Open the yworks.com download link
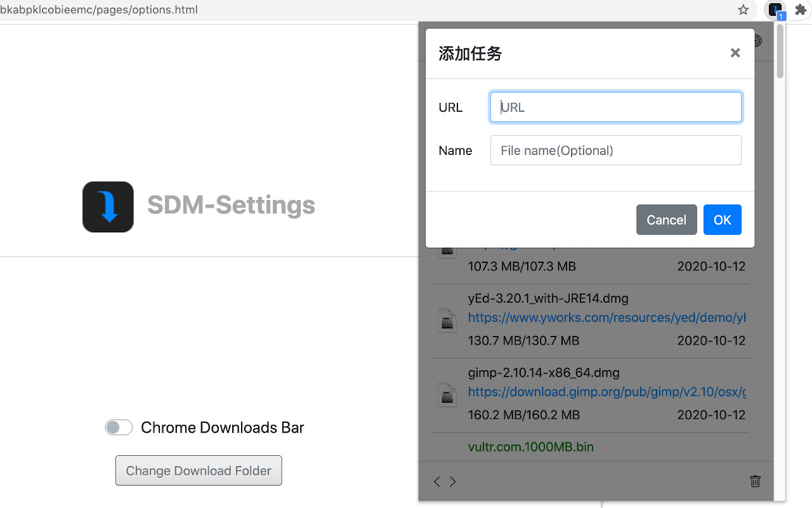 (x=606, y=317)
